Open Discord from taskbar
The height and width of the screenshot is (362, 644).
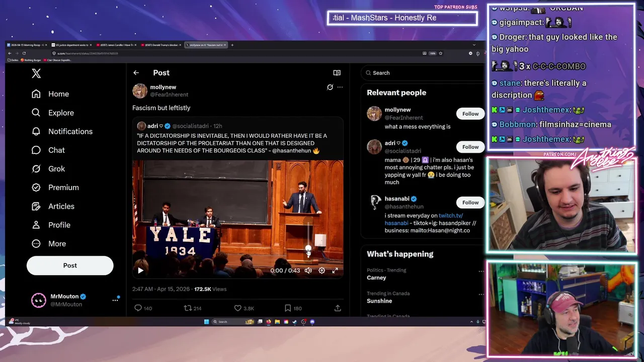(x=312, y=322)
